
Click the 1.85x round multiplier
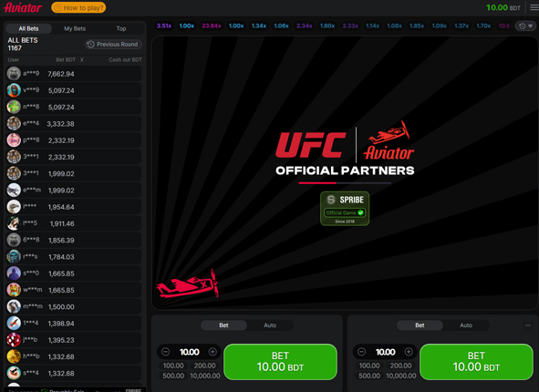[x=417, y=26]
